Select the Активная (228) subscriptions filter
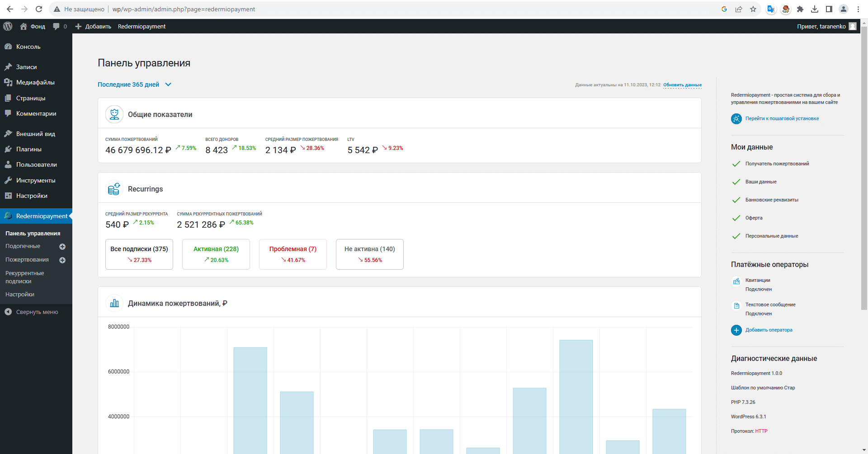This screenshot has width=868, height=454. [216, 254]
